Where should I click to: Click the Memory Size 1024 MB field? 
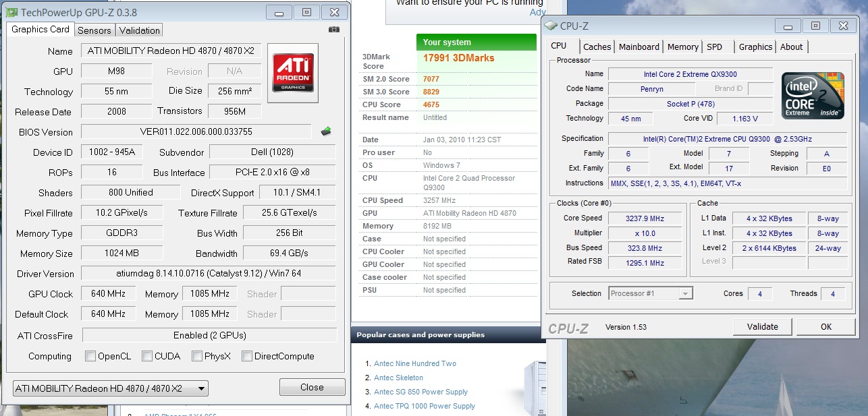click(121, 254)
